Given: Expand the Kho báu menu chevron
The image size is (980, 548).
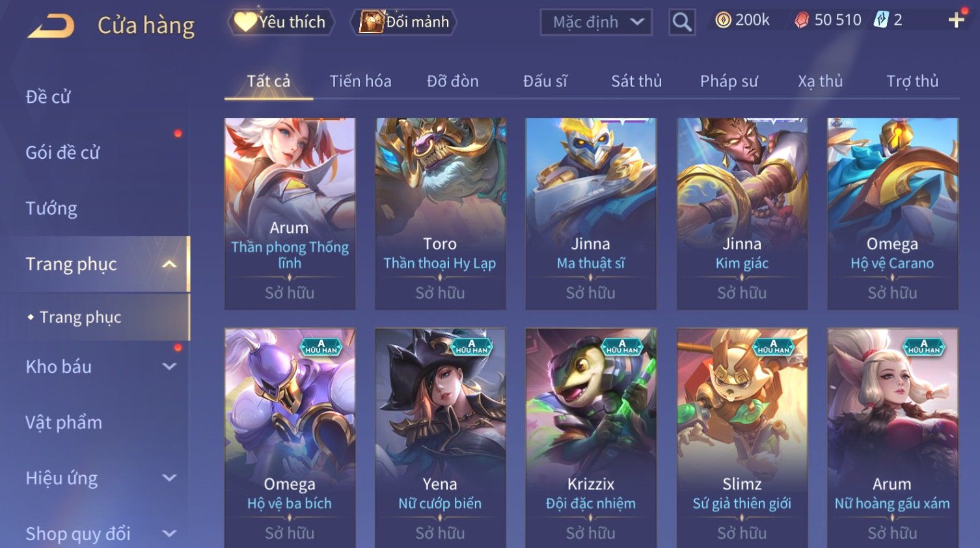Looking at the screenshot, I should click(169, 366).
